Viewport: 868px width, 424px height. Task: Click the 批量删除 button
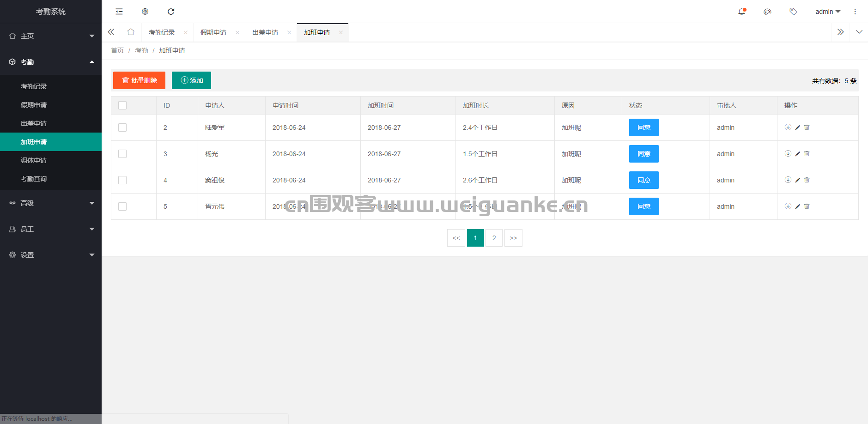(x=139, y=80)
